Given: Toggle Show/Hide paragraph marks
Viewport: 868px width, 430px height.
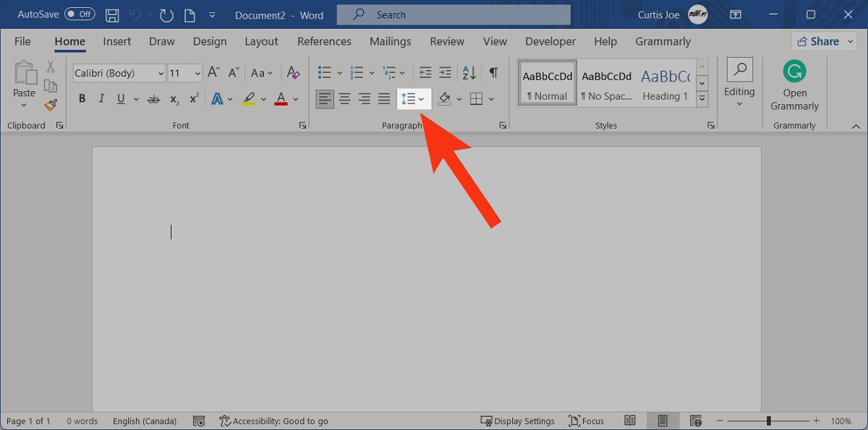Looking at the screenshot, I should pyautogui.click(x=493, y=72).
